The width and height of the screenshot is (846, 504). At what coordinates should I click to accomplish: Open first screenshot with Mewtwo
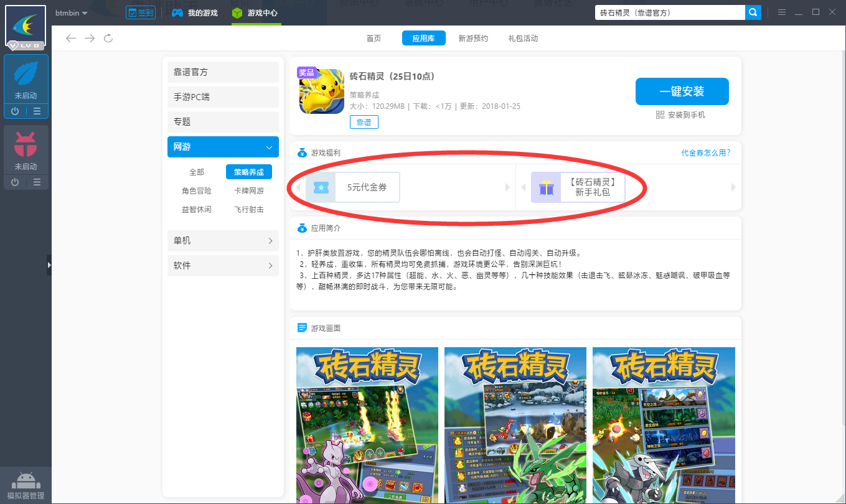(x=367, y=426)
